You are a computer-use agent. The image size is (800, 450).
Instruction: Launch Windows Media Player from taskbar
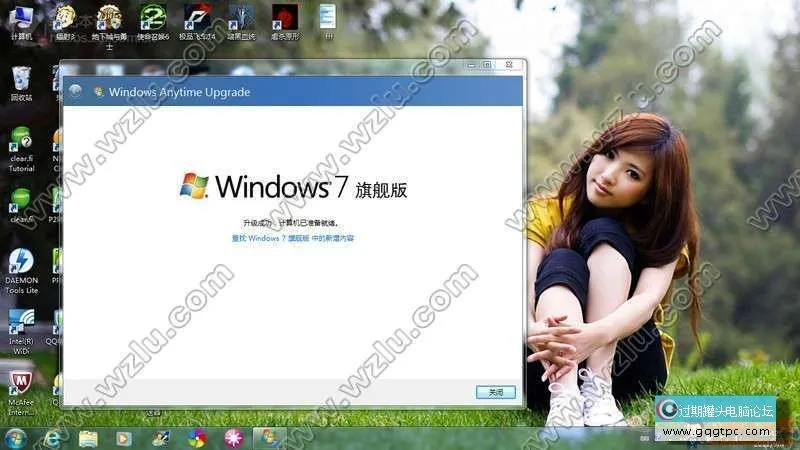pyautogui.click(x=124, y=438)
